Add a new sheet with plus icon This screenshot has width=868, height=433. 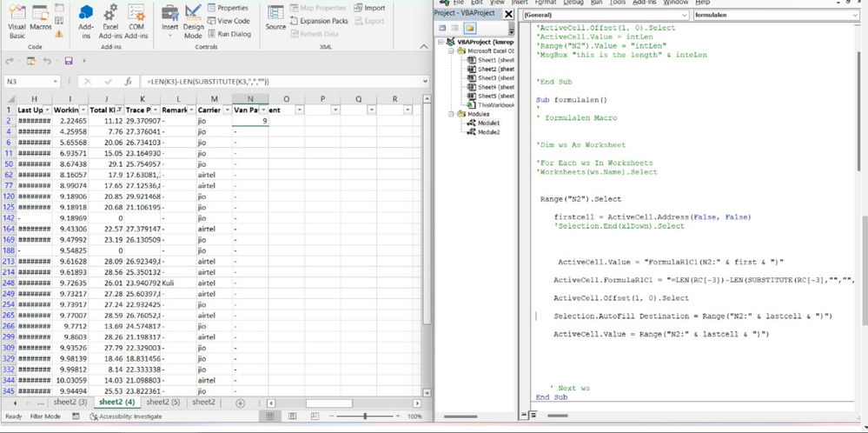pos(241,403)
